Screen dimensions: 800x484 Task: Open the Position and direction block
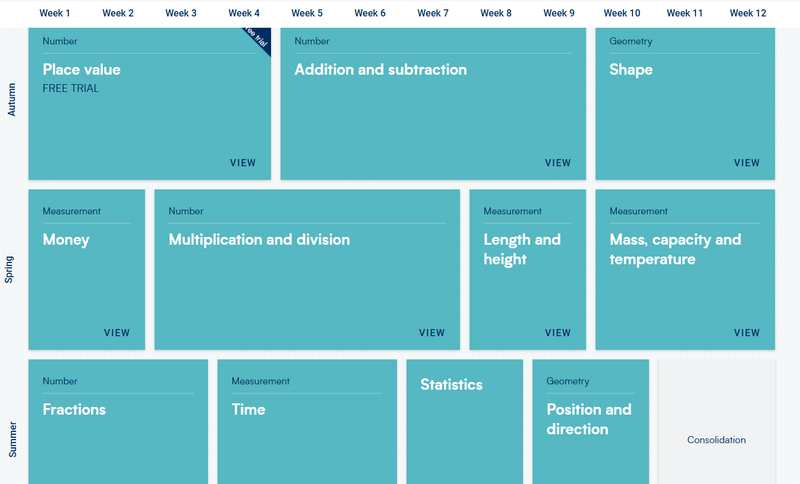coord(589,419)
